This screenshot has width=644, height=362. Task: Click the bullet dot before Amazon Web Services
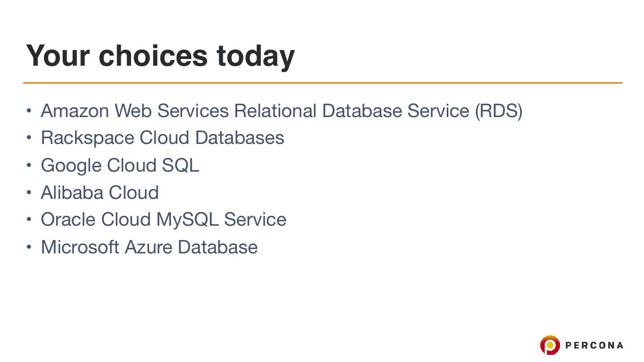pos(29,110)
